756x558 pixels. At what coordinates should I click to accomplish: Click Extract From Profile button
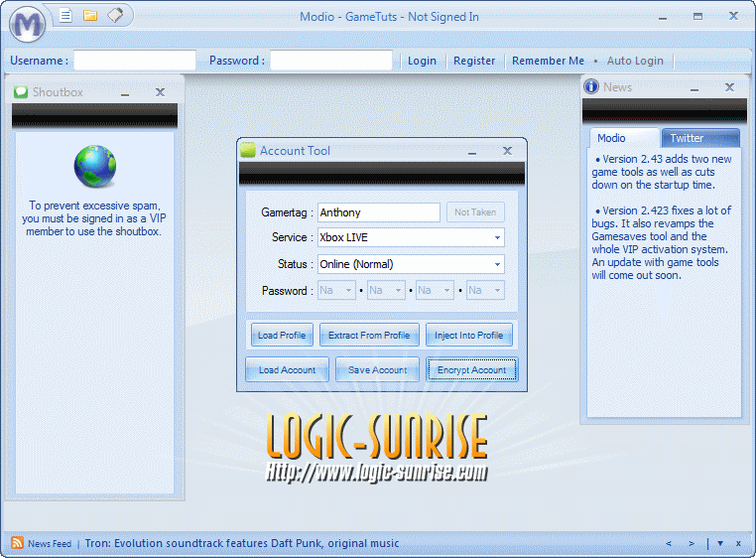(369, 335)
